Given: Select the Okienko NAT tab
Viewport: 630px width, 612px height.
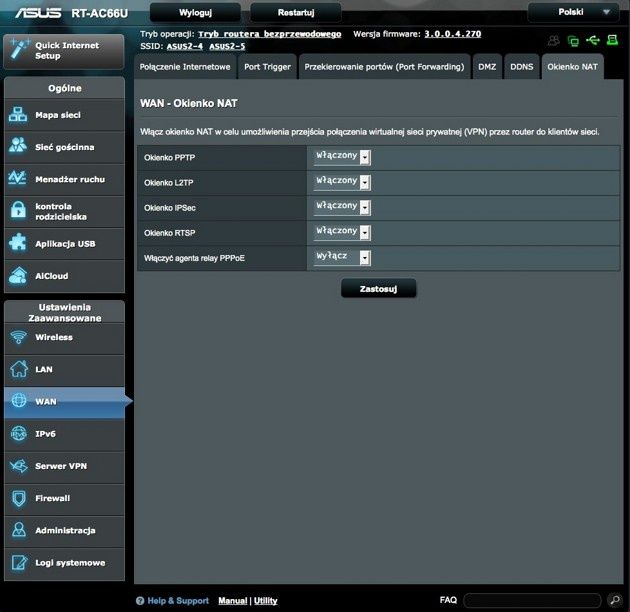Looking at the screenshot, I should tap(572, 67).
